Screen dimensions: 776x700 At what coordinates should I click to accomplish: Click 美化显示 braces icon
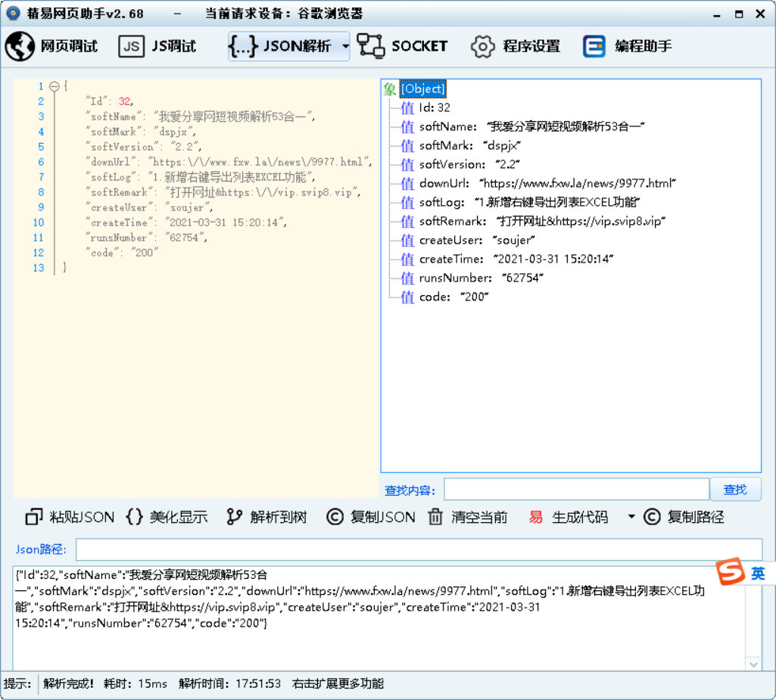point(134,517)
